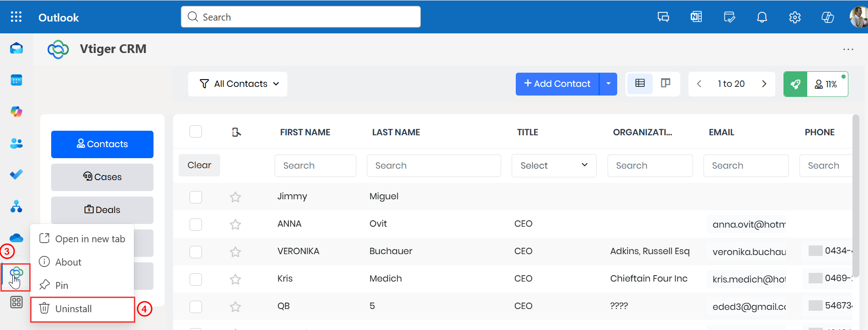Sort by EMAIL column header
This screenshot has height=330, width=868.
tap(721, 132)
